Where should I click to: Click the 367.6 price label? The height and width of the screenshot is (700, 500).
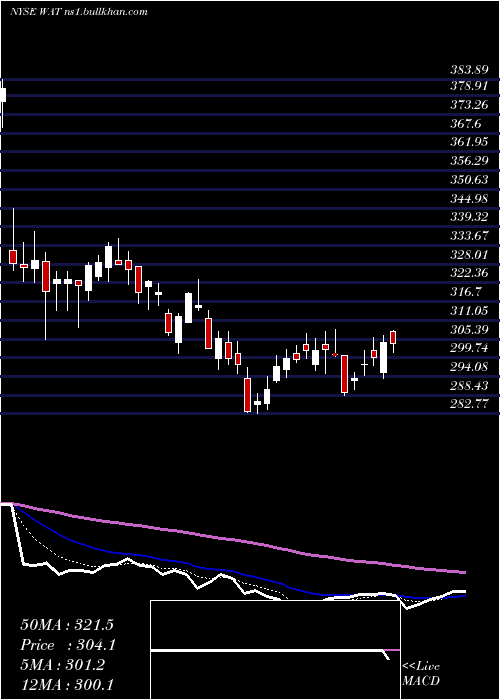click(x=466, y=123)
